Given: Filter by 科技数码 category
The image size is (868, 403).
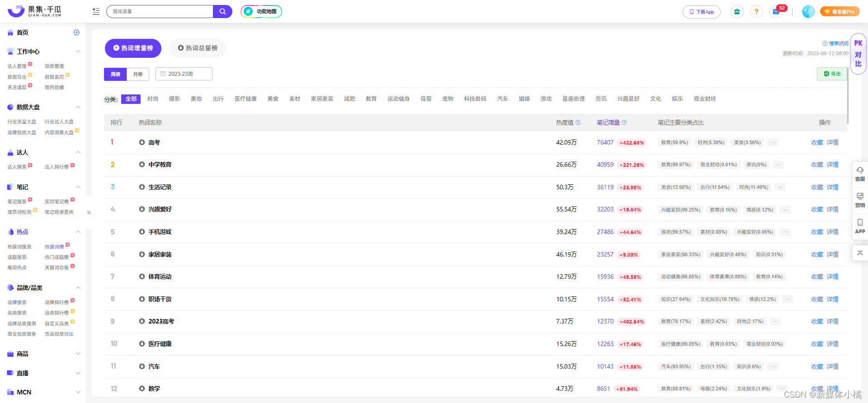Looking at the screenshot, I should [x=475, y=99].
